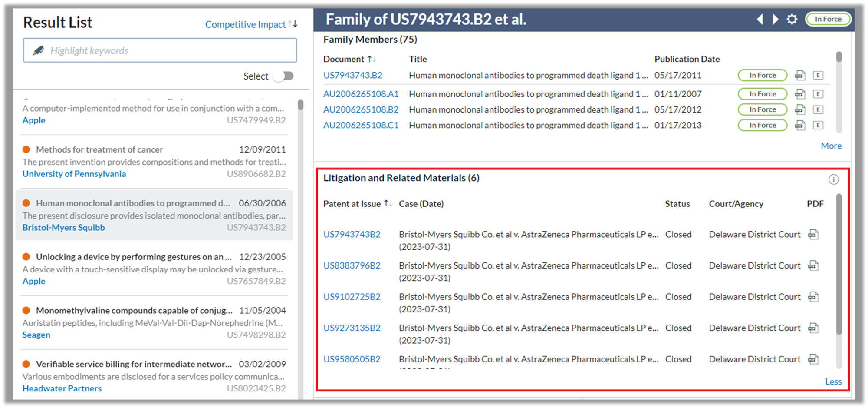This screenshot has height=408, width=868.
Task: Open PDF icon for AU2006265108.A1 family member
Action: (x=800, y=94)
